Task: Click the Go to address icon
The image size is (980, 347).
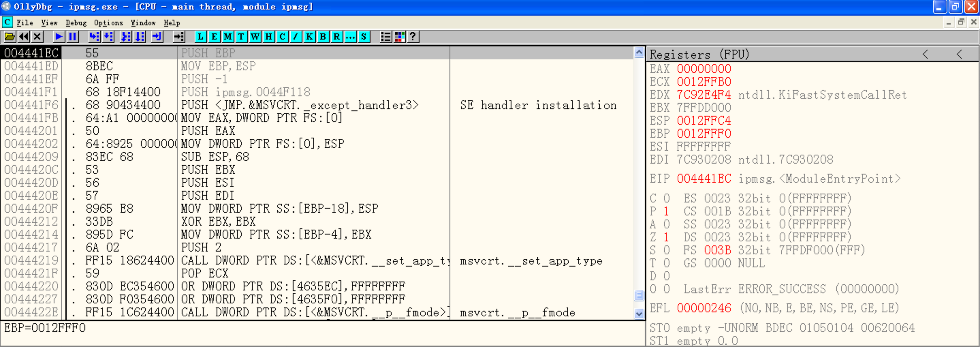Action: [178, 36]
